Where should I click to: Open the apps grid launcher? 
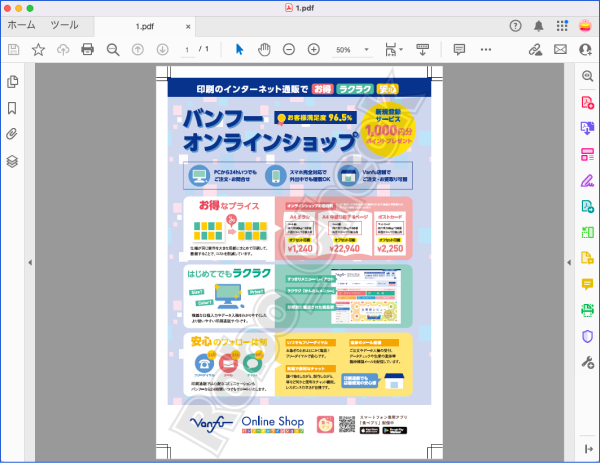(x=562, y=26)
